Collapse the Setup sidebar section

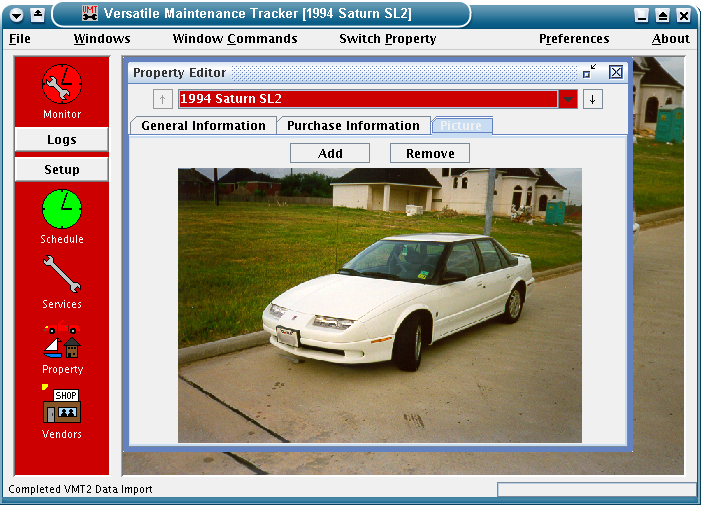(62, 170)
